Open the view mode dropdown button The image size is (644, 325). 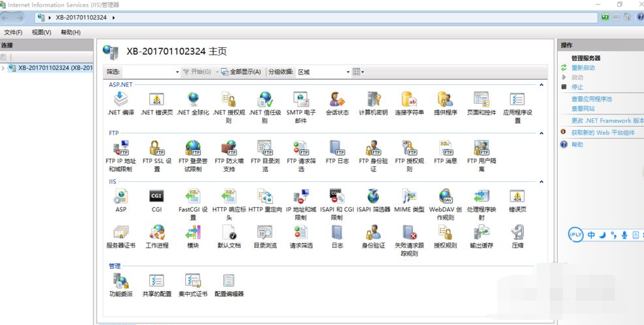coord(358,72)
